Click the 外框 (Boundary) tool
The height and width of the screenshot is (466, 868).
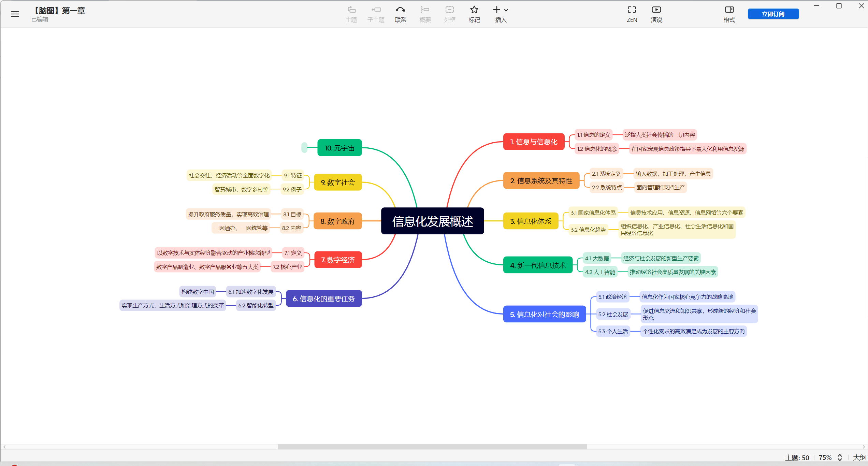(x=449, y=14)
